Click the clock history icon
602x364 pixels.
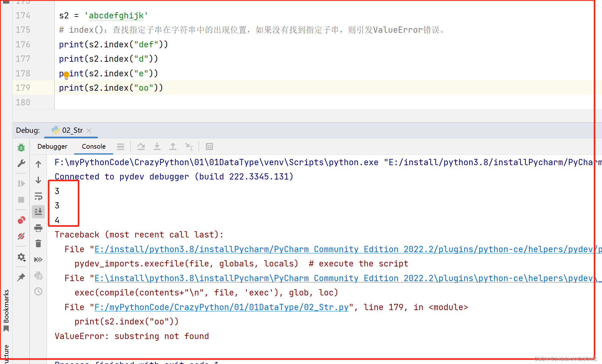(x=38, y=291)
